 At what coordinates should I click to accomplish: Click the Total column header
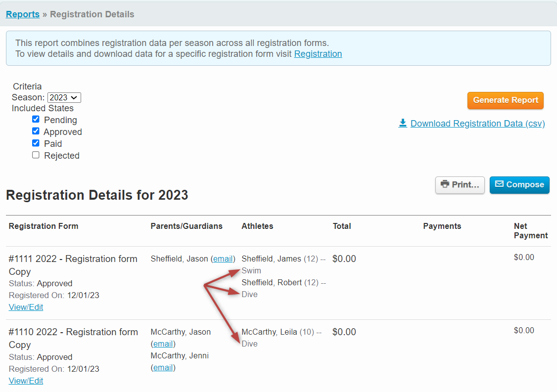[342, 226]
